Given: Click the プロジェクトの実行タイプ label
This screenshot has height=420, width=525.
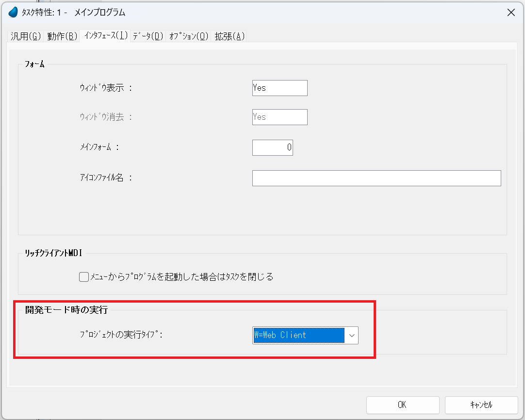Looking at the screenshot, I should tap(121, 335).
